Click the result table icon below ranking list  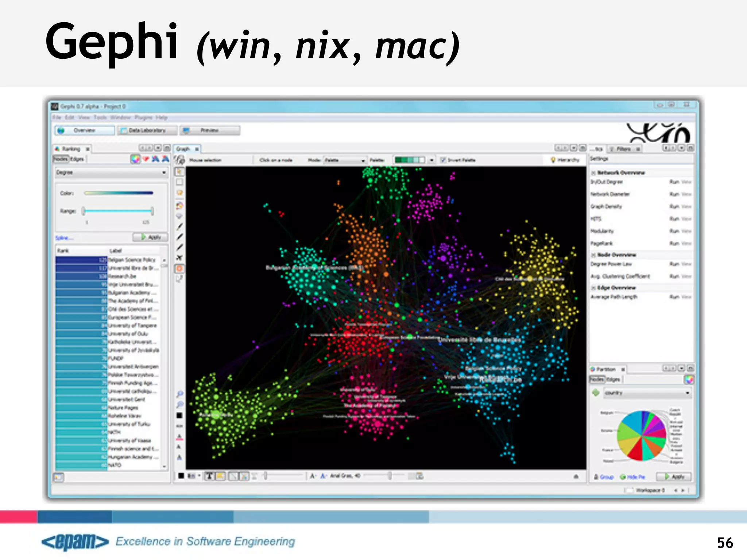point(58,477)
